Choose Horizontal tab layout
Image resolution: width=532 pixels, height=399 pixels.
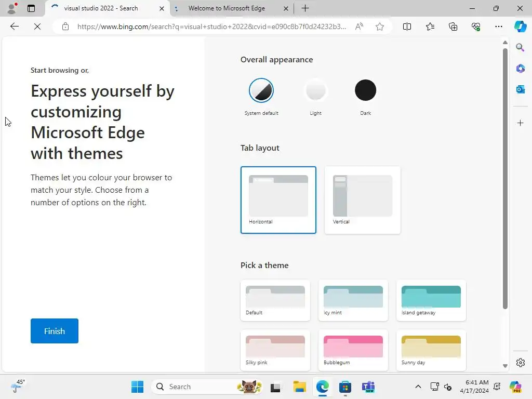278,200
